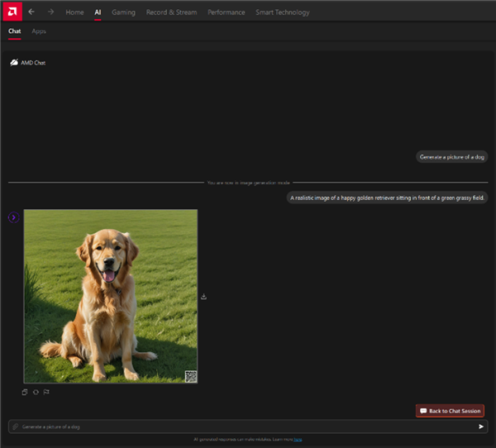
Task: Select the Performance tab
Action: point(226,12)
